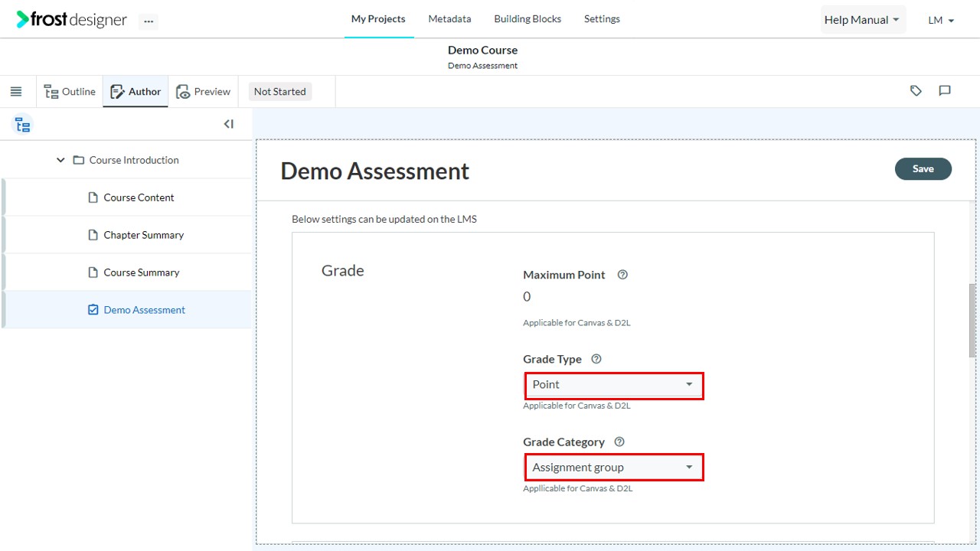Click the tree structure icon in the sidebar
The width and height of the screenshot is (980, 551).
click(22, 125)
